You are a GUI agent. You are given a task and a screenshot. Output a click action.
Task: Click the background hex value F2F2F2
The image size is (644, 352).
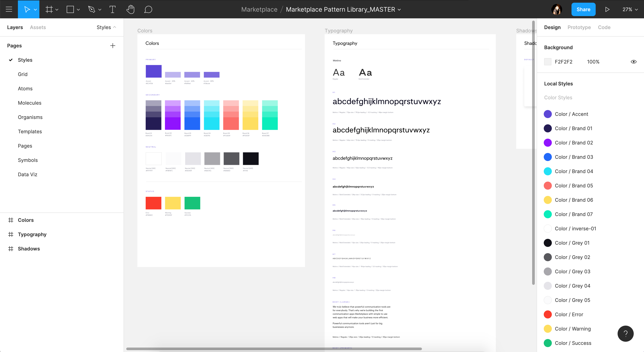click(563, 62)
